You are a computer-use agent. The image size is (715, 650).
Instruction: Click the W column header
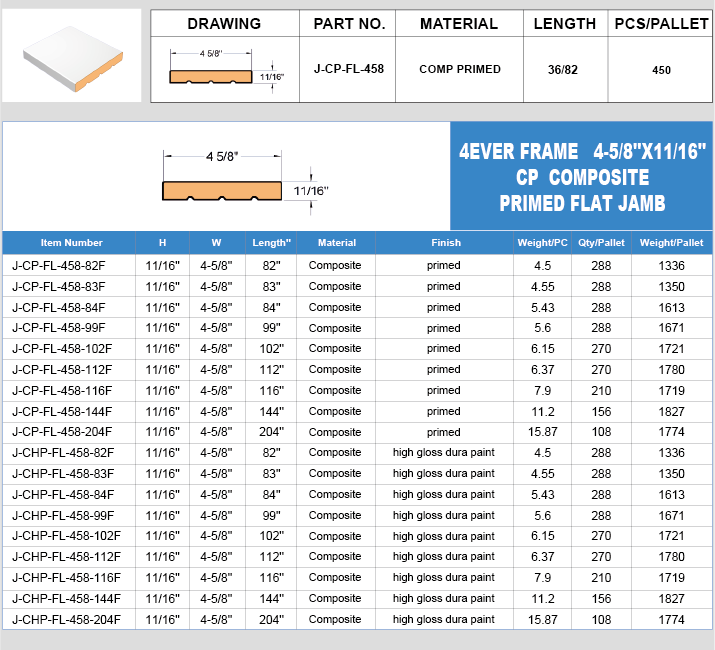pos(216,243)
